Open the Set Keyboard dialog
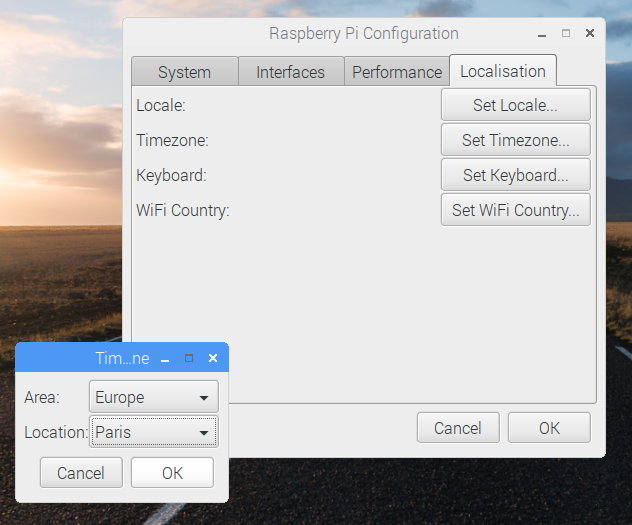The width and height of the screenshot is (632, 525). tap(516, 175)
